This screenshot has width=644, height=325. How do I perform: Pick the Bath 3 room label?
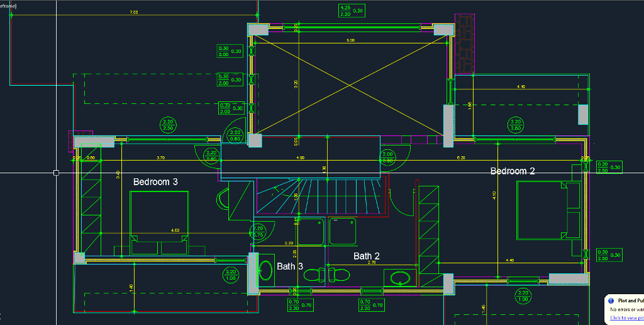[x=290, y=266]
